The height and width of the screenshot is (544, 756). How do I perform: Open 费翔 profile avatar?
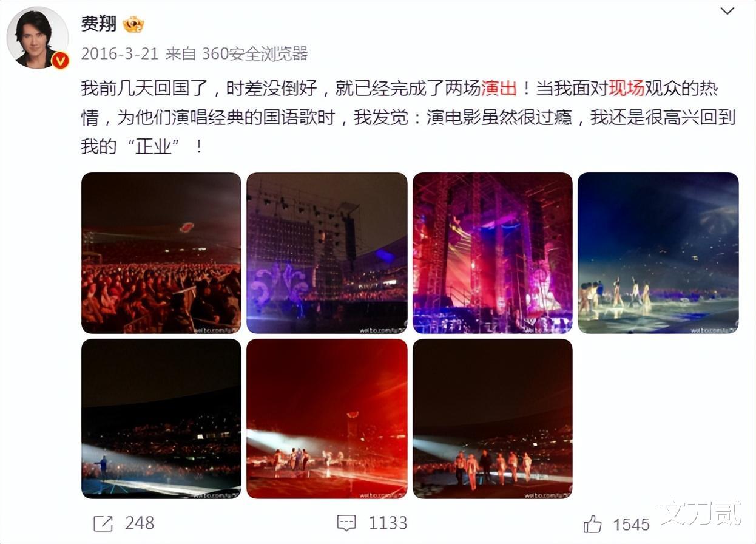tap(37, 37)
